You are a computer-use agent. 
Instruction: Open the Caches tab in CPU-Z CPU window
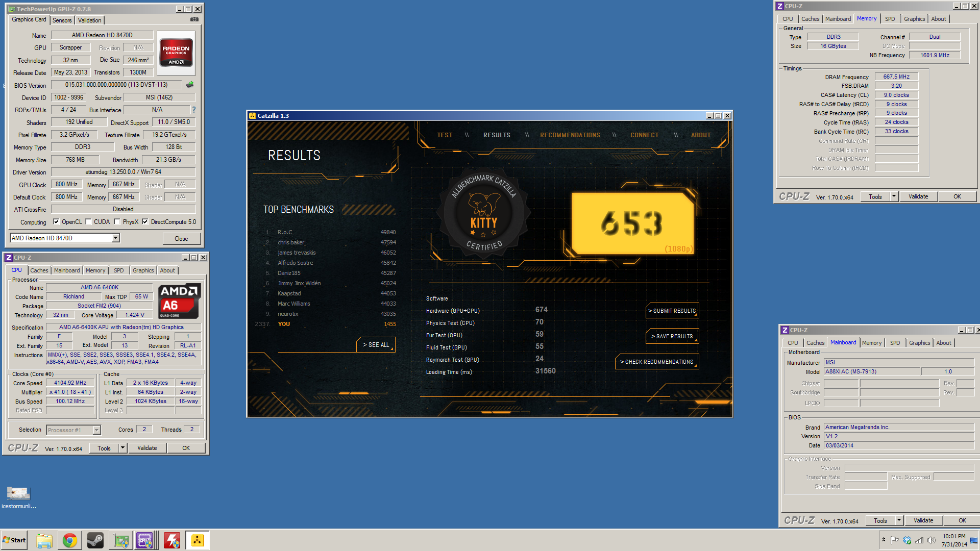pos(39,270)
